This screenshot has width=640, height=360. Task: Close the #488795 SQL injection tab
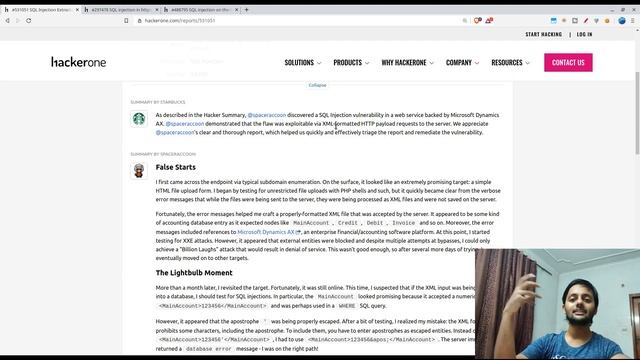pyautogui.click(x=236, y=9)
